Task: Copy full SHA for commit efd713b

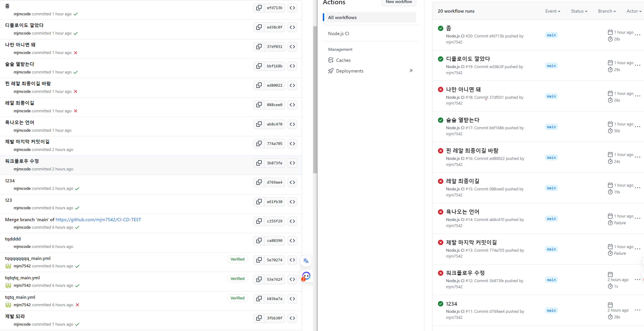Action: [259, 8]
